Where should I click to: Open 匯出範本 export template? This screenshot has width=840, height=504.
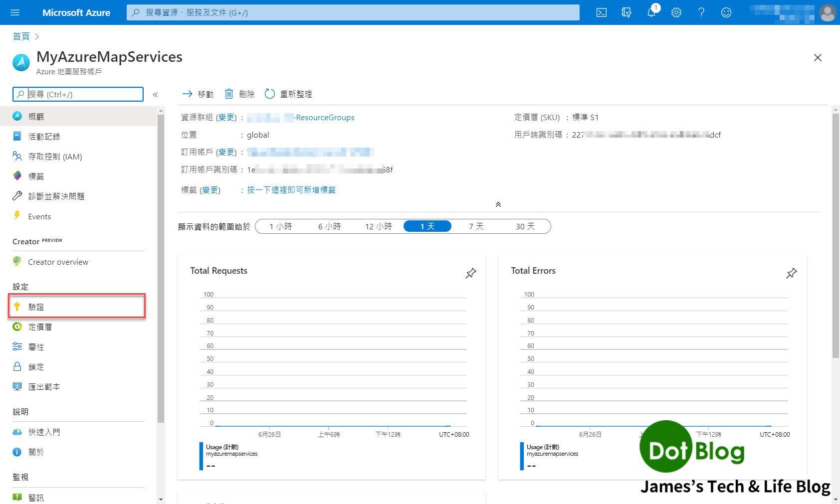pyautogui.click(x=44, y=386)
